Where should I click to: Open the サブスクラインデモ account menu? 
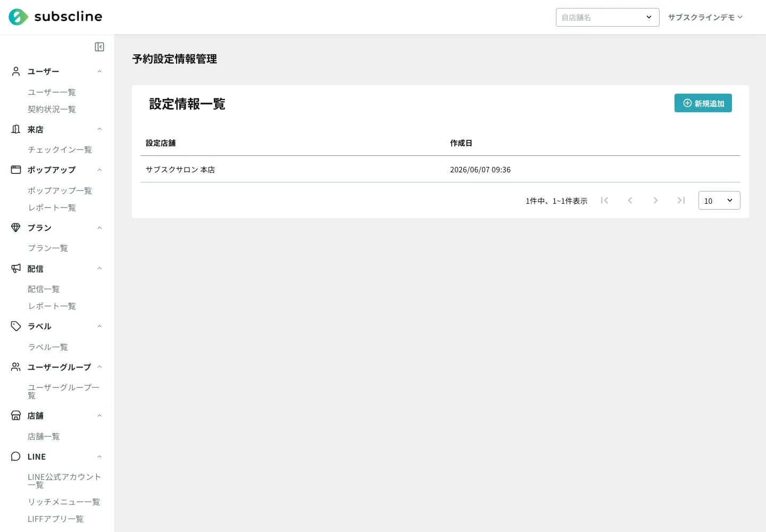click(x=705, y=17)
